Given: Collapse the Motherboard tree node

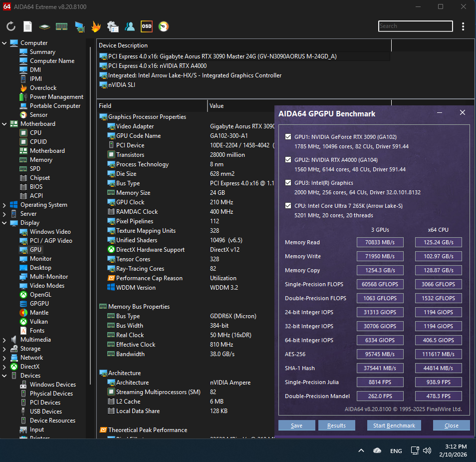Looking at the screenshot, I should coord(4,124).
